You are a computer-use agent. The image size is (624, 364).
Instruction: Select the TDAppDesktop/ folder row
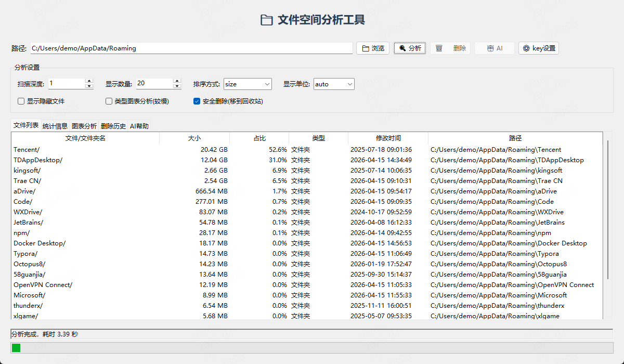307,160
